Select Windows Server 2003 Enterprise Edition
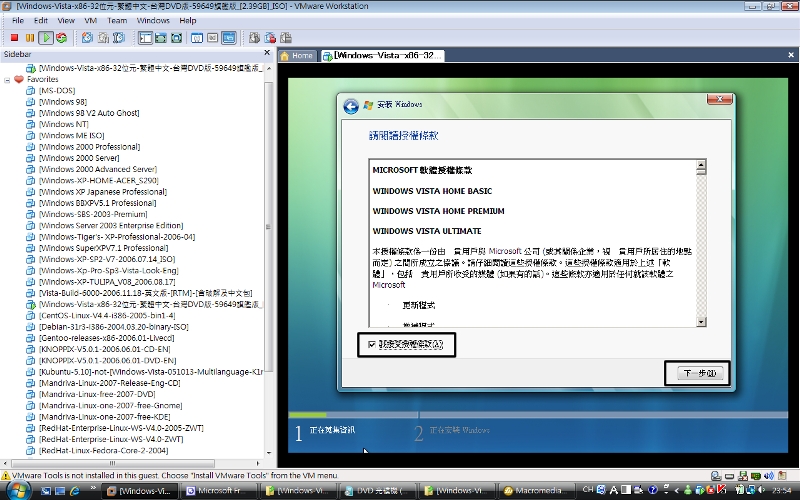Screen dimensions: 800x500 pyautogui.click(x=111, y=226)
